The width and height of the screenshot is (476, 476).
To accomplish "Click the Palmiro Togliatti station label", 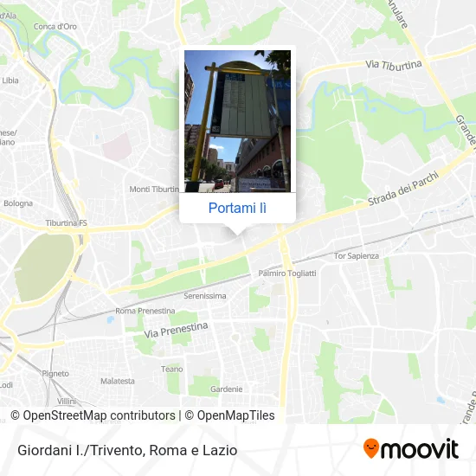I will pos(287,273).
